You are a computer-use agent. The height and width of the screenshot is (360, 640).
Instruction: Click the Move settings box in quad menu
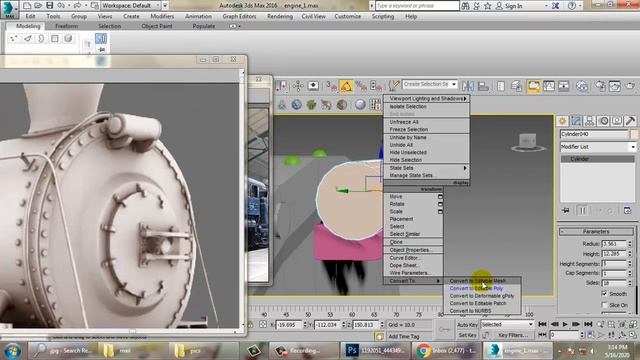pyautogui.click(x=440, y=197)
